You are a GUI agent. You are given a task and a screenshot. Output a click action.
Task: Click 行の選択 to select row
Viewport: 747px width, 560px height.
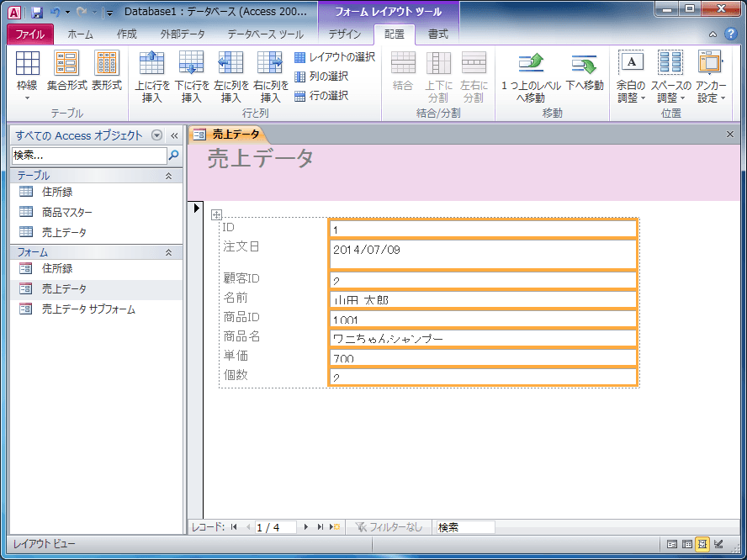pos(321,96)
